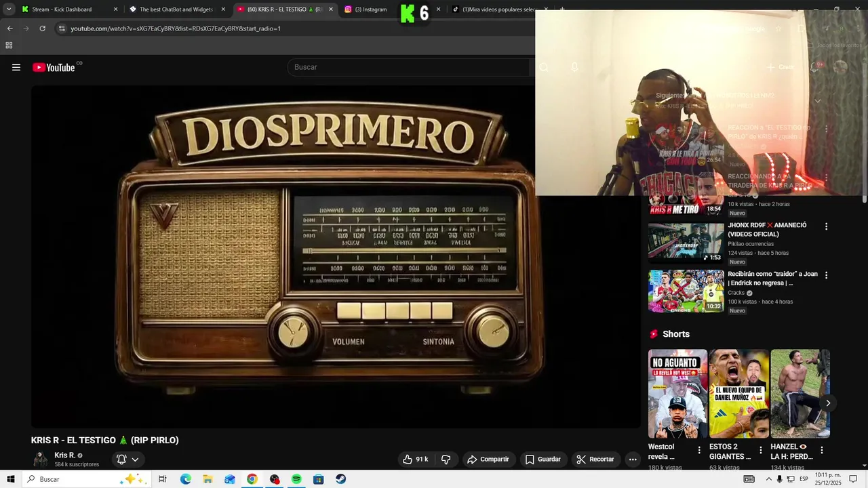The height and width of the screenshot is (488, 868).
Task: Open the Chrome tab search dropdown
Action: pyautogui.click(x=9, y=9)
